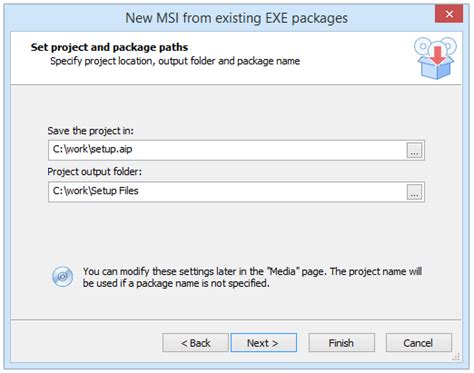The image size is (474, 373).
Task: Complete the wizard with Finish button
Action: pos(341,343)
